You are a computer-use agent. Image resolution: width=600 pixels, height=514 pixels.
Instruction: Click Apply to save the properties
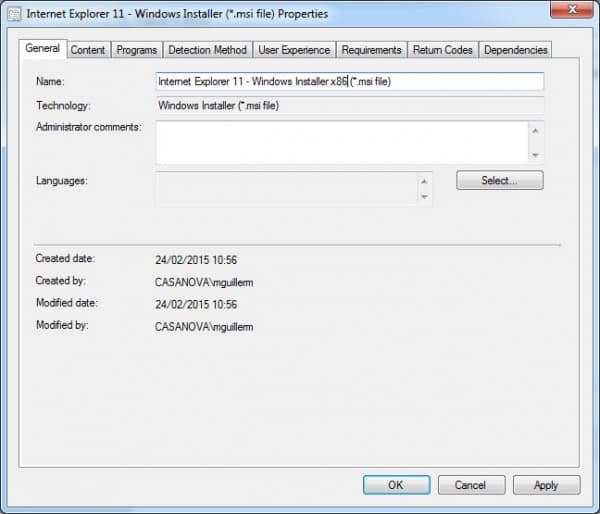pos(546,484)
